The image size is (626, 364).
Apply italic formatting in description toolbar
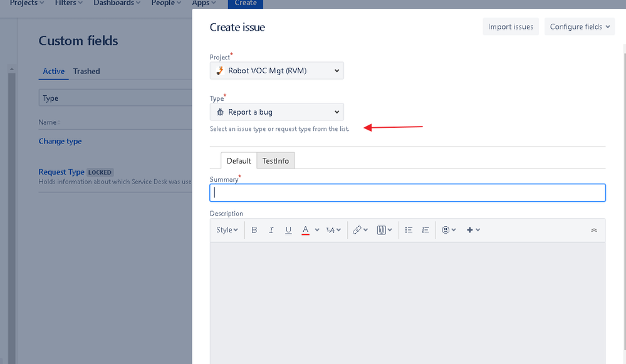[271, 230]
